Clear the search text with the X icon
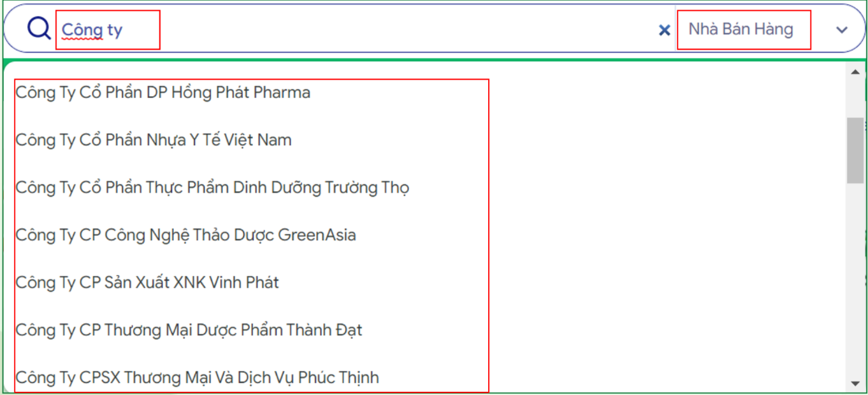 664,30
